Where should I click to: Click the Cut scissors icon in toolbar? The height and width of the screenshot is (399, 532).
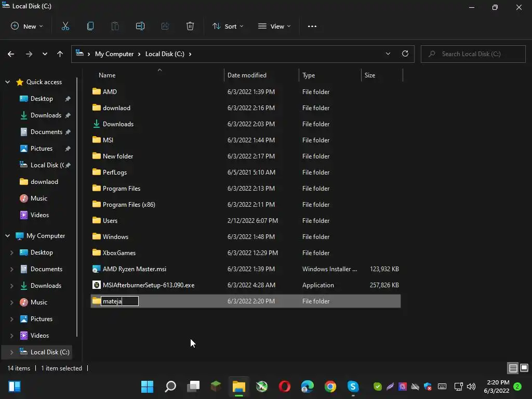pos(65,26)
